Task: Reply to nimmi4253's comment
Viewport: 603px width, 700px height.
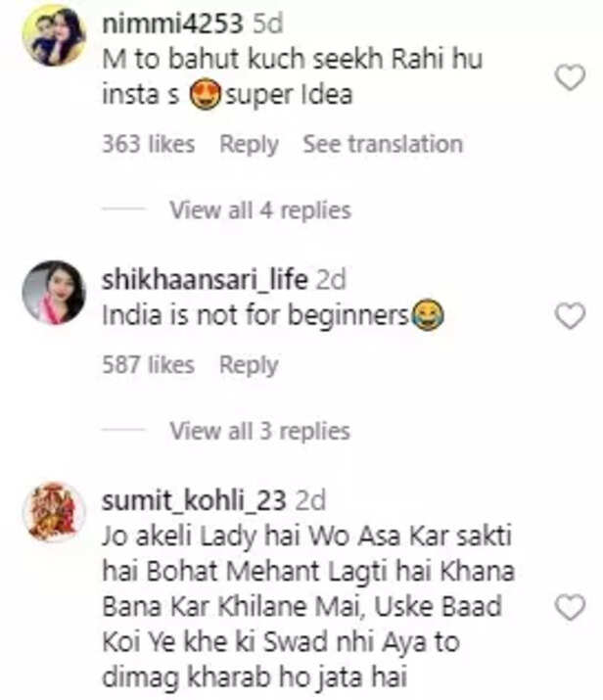Action: tap(249, 144)
